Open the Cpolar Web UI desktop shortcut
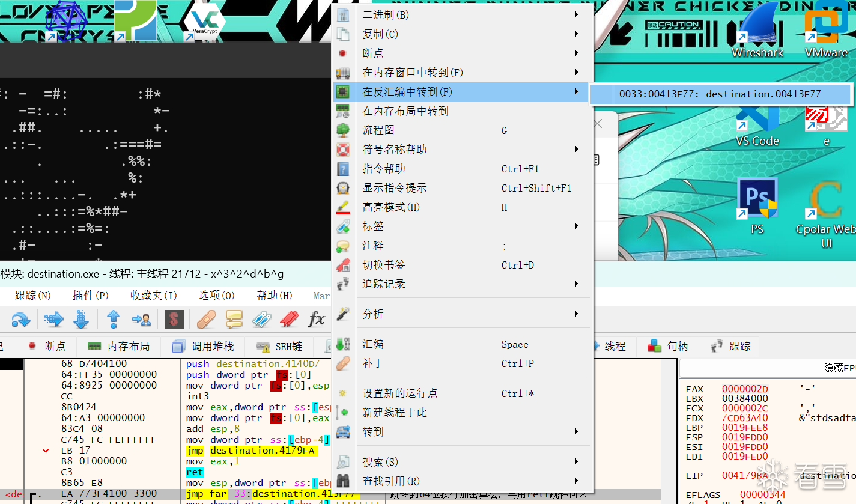This screenshot has width=856, height=504. point(825,214)
